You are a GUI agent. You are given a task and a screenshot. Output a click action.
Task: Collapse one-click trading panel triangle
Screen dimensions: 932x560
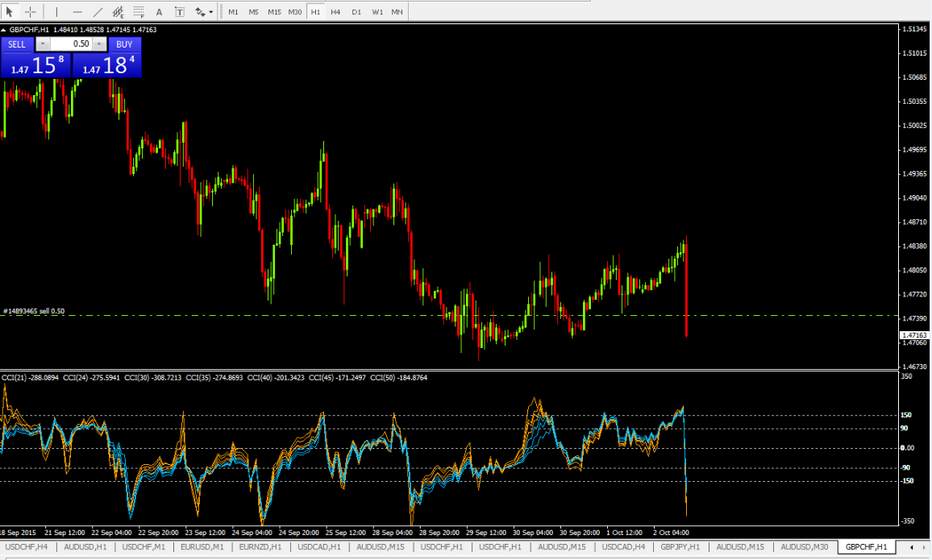point(3,30)
